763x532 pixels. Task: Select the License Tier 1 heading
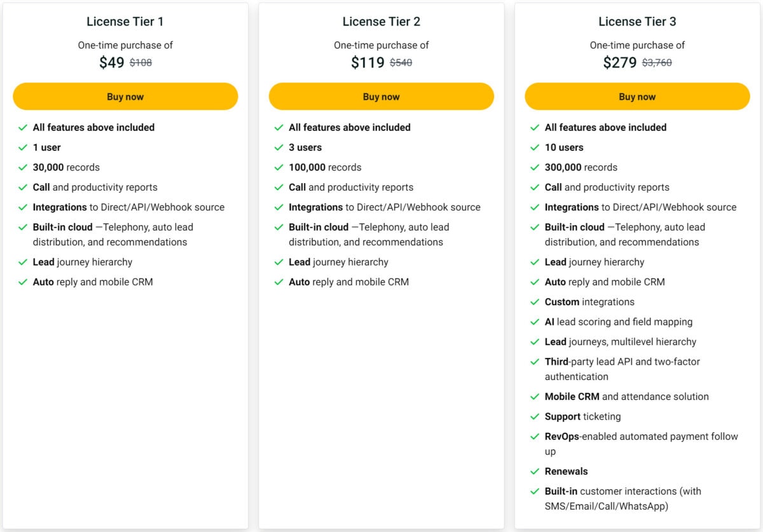point(125,22)
